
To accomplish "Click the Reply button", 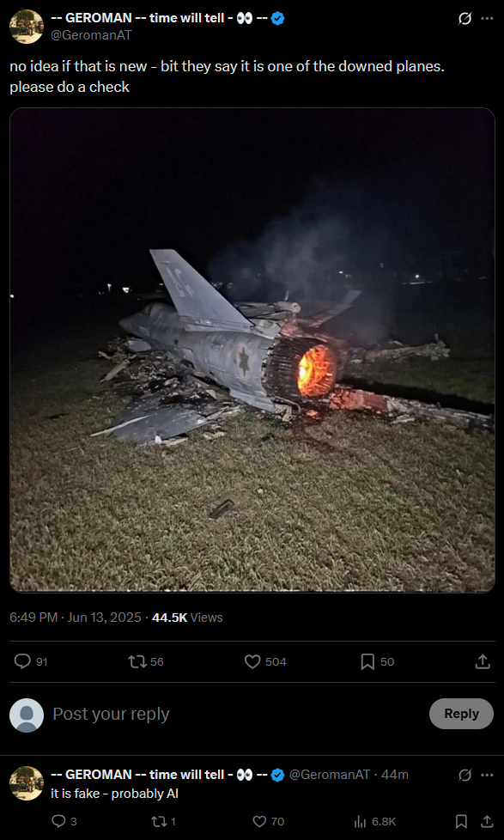I will click(x=461, y=714).
